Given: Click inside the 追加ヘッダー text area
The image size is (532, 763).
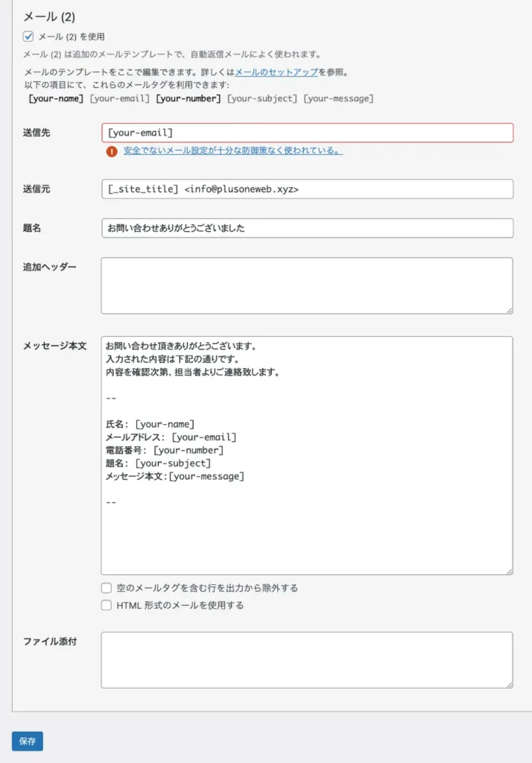Looking at the screenshot, I should [307, 285].
